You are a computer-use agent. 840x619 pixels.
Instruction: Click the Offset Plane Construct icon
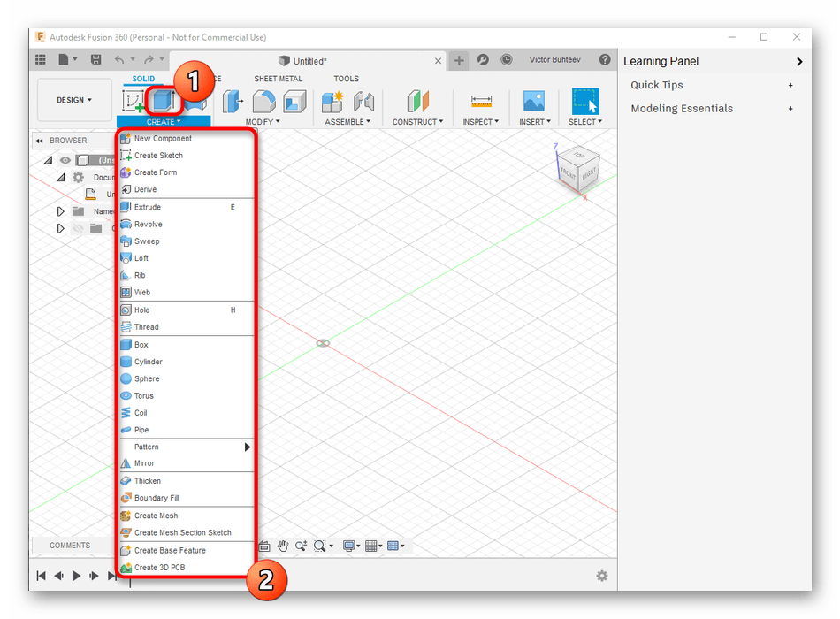coord(417,101)
